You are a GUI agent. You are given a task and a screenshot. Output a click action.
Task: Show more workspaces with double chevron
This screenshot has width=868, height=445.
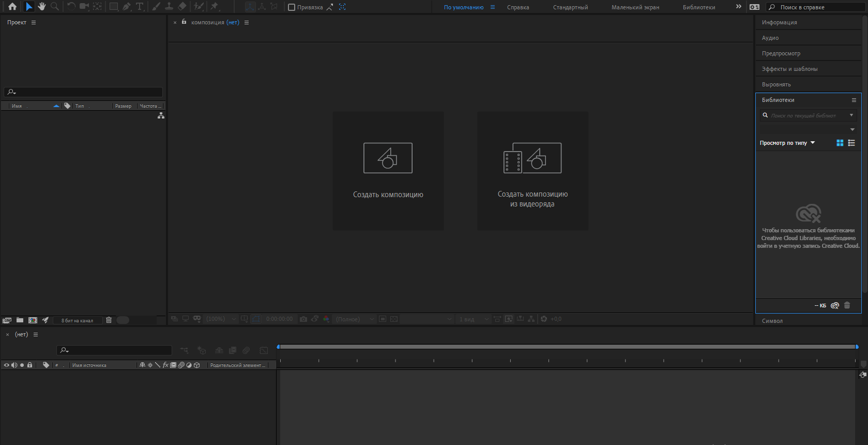[x=738, y=7]
